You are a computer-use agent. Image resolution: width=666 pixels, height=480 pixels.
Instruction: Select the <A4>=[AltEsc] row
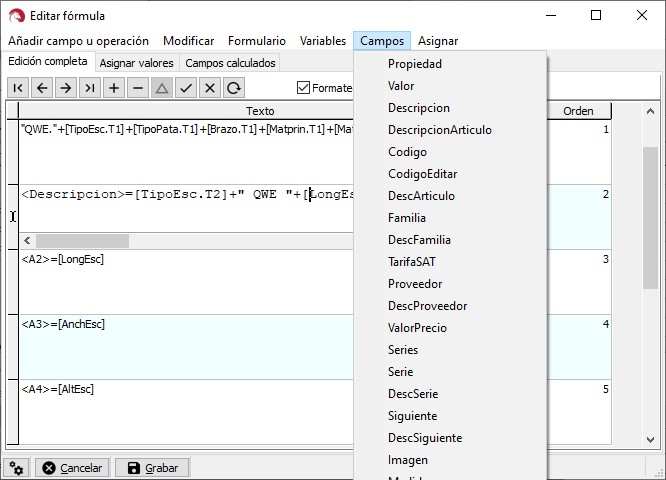(187, 412)
